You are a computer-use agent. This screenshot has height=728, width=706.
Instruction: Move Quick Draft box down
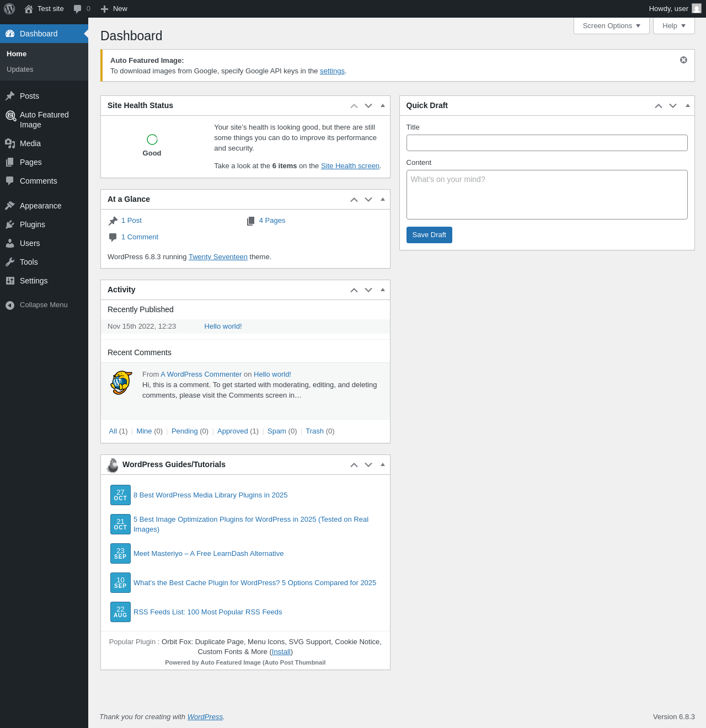pos(673,106)
